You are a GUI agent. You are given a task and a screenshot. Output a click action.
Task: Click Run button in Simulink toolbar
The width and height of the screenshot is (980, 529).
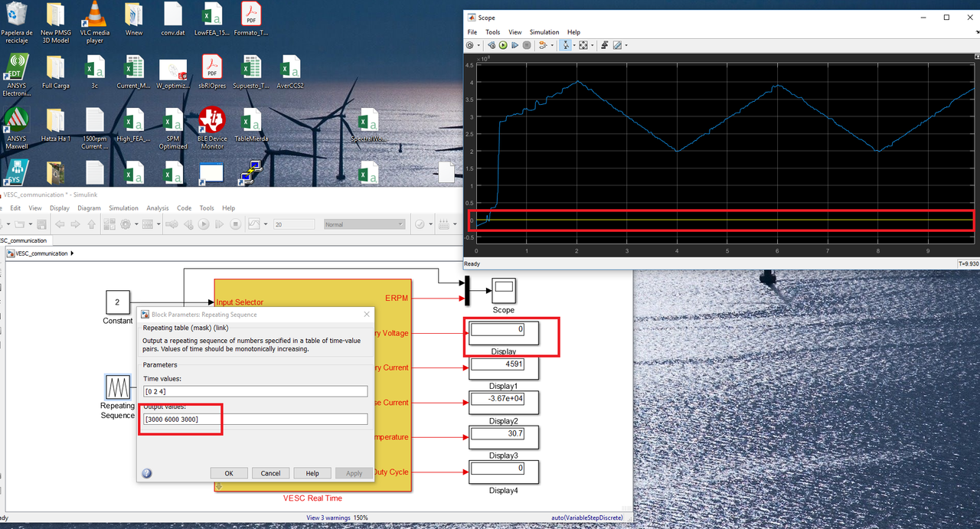click(204, 224)
